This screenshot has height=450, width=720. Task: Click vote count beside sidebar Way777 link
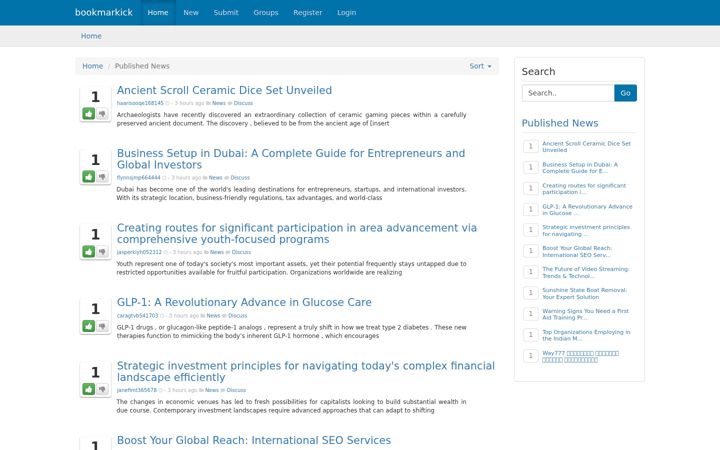[531, 355]
